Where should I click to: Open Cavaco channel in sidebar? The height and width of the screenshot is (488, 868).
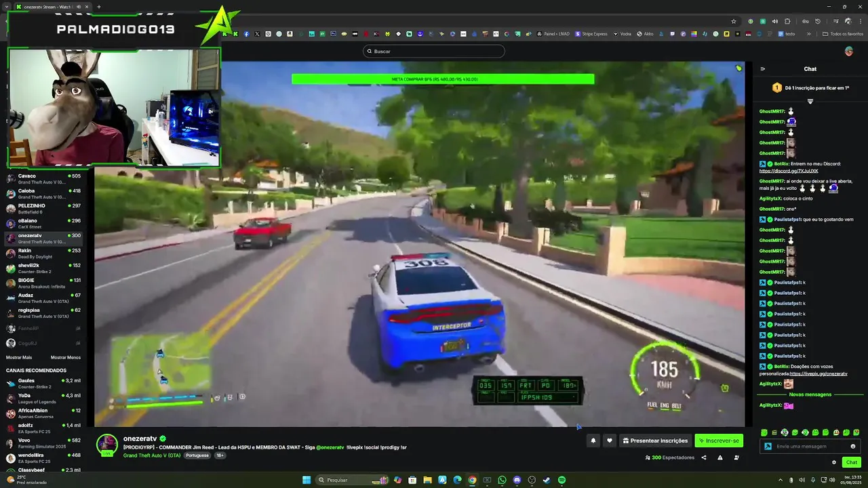pos(43,179)
